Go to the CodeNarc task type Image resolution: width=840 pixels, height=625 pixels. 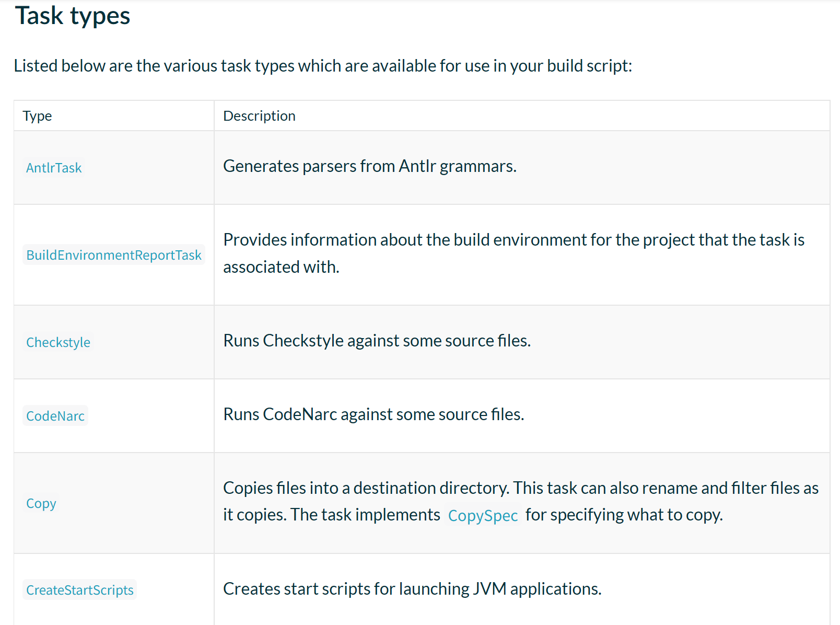point(55,416)
